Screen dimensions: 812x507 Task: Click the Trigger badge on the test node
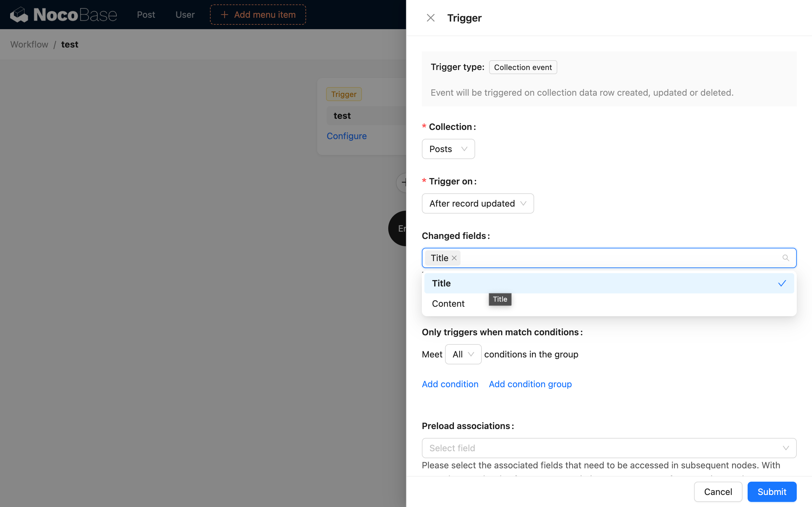pos(343,94)
